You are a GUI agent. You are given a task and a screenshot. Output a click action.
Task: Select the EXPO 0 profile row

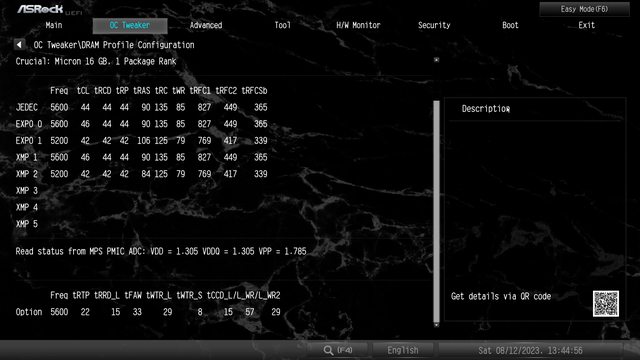(x=141, y=124)
